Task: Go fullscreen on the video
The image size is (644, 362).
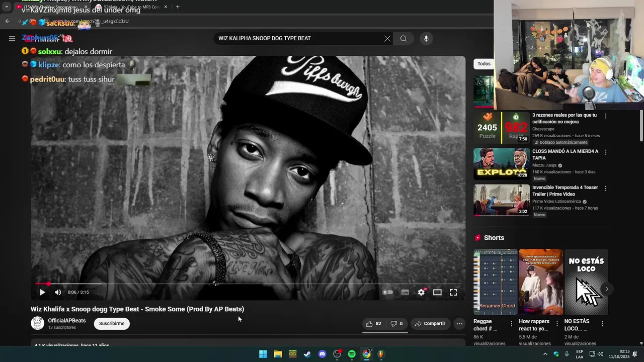Action: (453, 292)
